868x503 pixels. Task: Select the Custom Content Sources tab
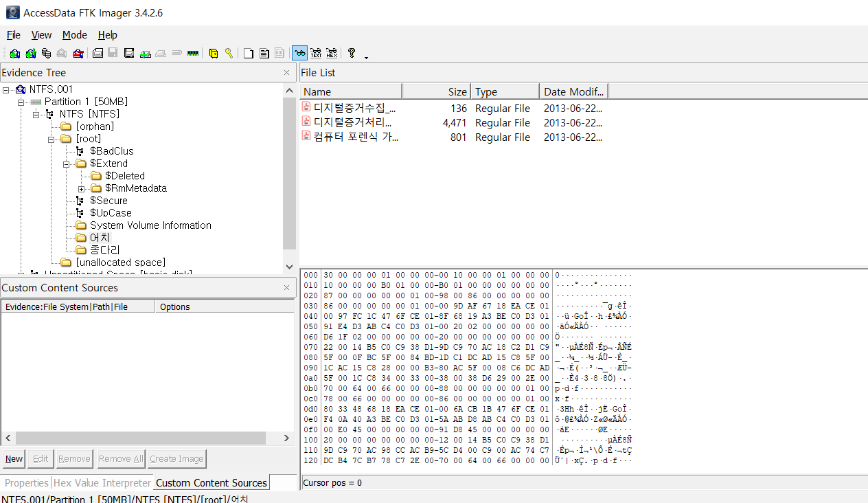(x=211, y=482)
